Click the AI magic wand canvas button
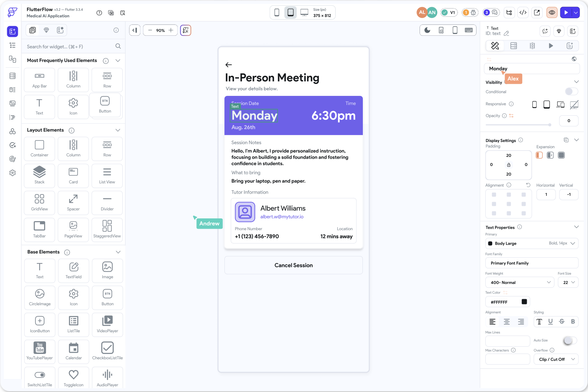 pos(186,30)
